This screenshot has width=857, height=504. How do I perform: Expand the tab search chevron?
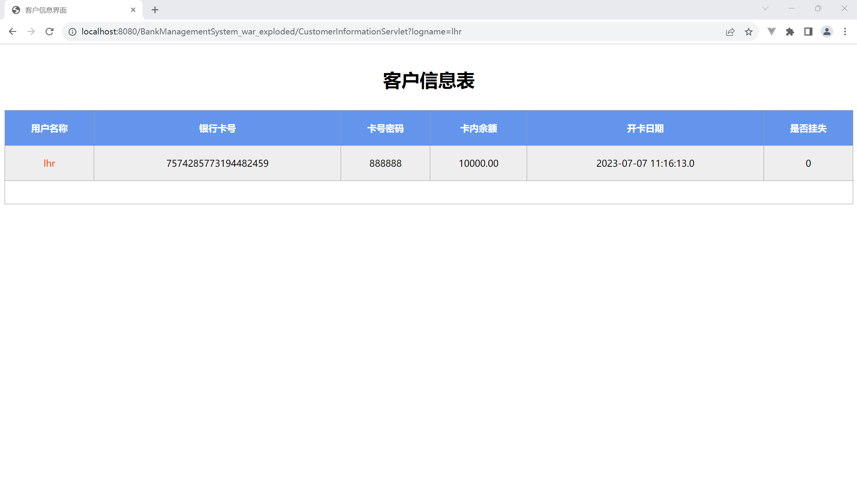(766, 8)
